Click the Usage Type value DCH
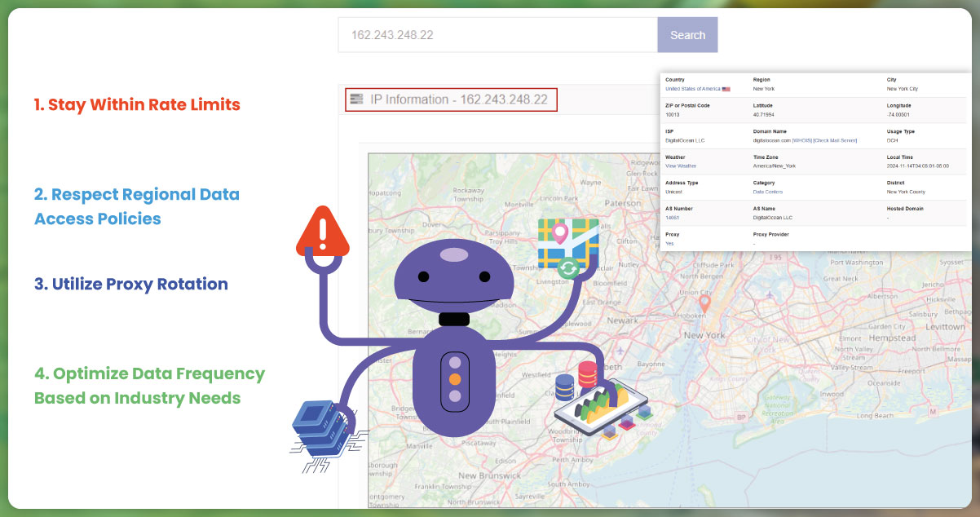This screenshot has height=517, width=980. point(892,140)
